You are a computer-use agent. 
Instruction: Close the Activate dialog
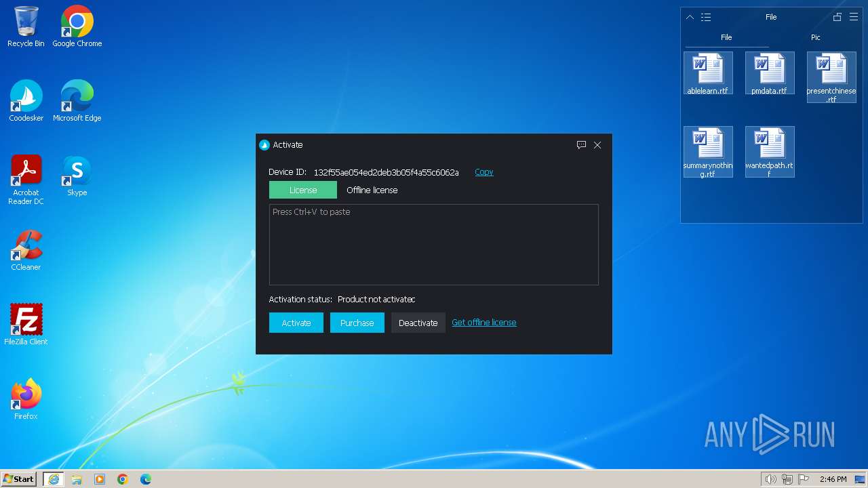click(597, 145)
